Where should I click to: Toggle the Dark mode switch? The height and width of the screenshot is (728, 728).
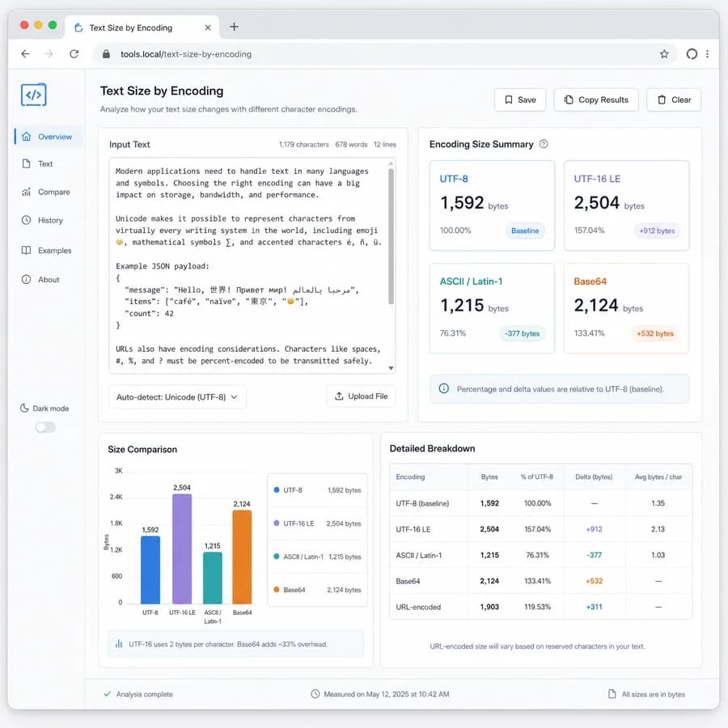(x=45, y=427)
